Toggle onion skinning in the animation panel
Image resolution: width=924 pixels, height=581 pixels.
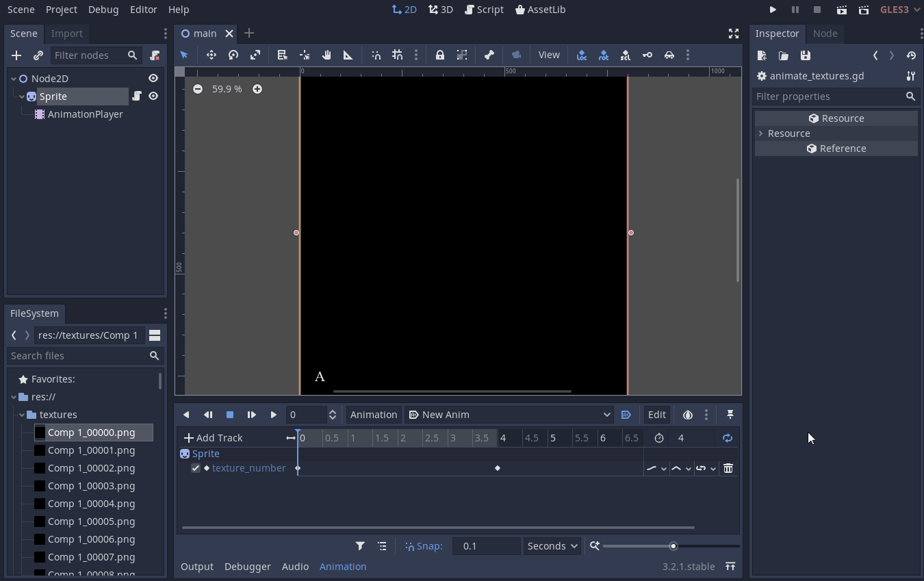(x=687, y=414)
